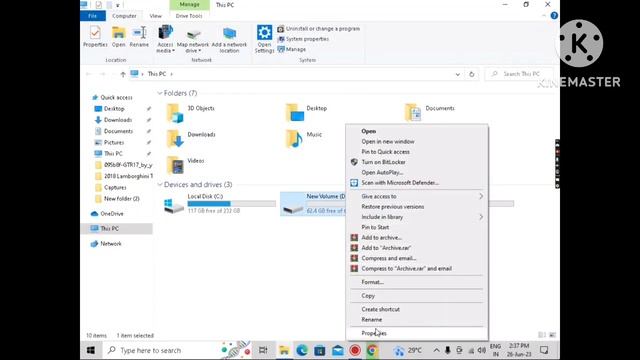Choose Format in the context menu
Screen dimensions: 640x360
tap(417, 282)
